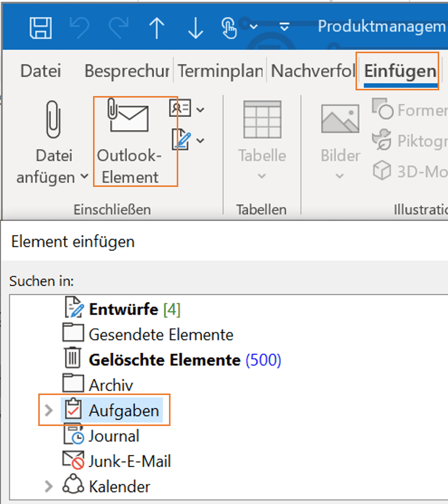The width and height of the screenshot is (448, 504).
Task: Toggle Touch/Mouse mode hand icon
Action: pos(229,28)
